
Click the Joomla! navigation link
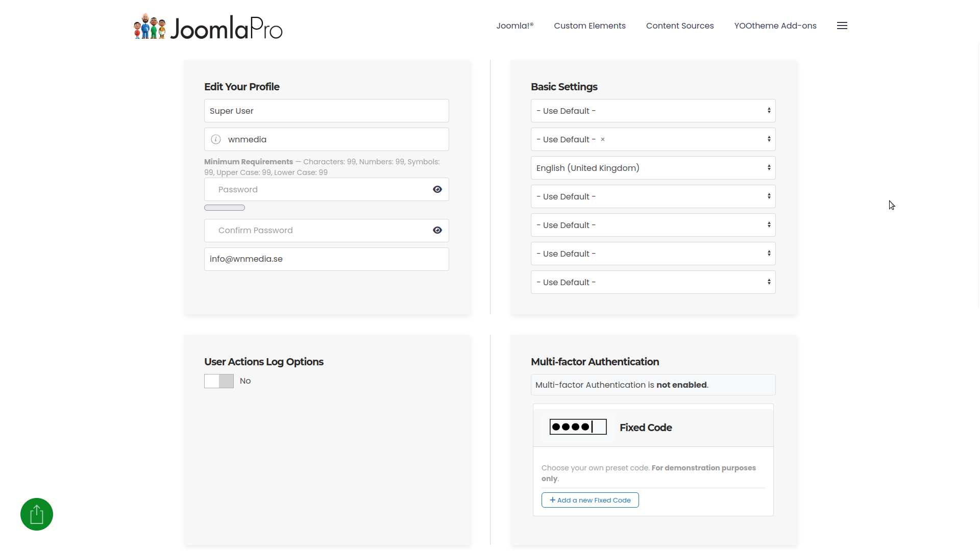514,26
